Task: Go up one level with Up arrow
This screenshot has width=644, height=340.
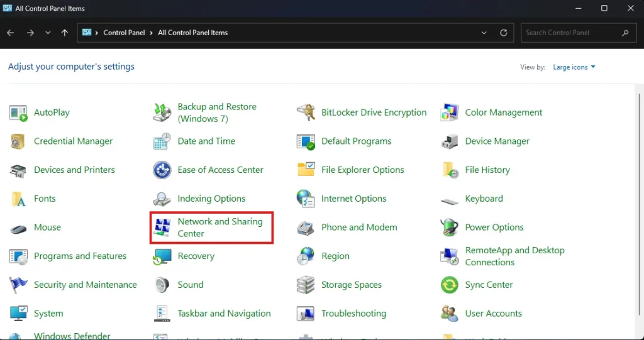Action: (x=65, y=33)
